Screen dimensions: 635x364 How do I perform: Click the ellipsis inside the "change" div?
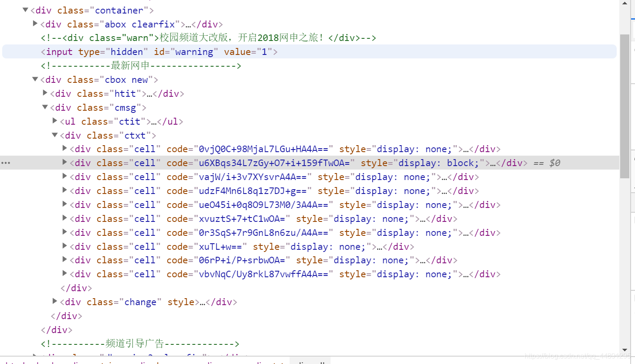(x=202, y=302)
